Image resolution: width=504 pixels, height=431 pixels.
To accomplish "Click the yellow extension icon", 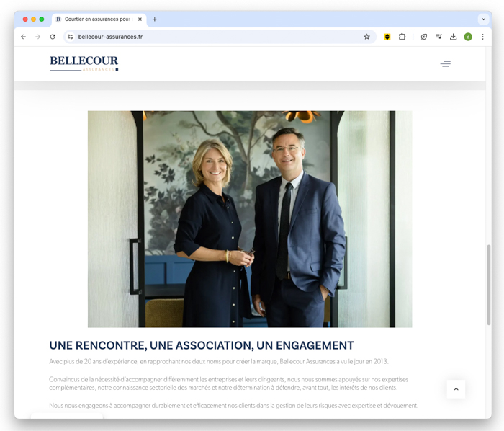I will click(x=387, y=37).
